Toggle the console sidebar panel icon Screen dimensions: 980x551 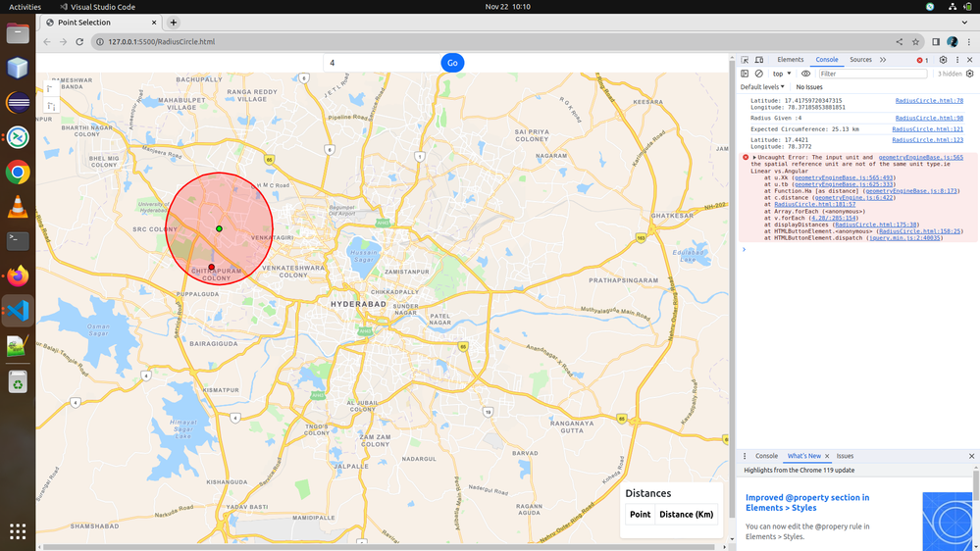point(745,74)
